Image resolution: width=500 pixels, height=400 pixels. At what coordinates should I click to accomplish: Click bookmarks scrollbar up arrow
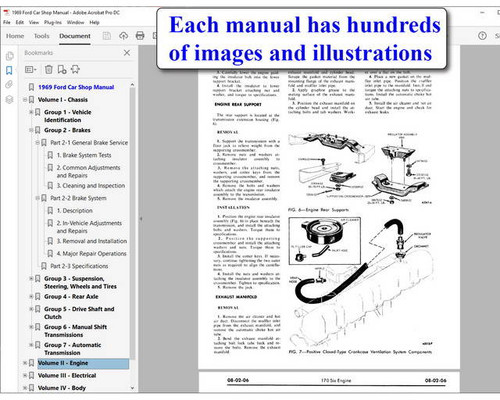(x=132, y=85)
